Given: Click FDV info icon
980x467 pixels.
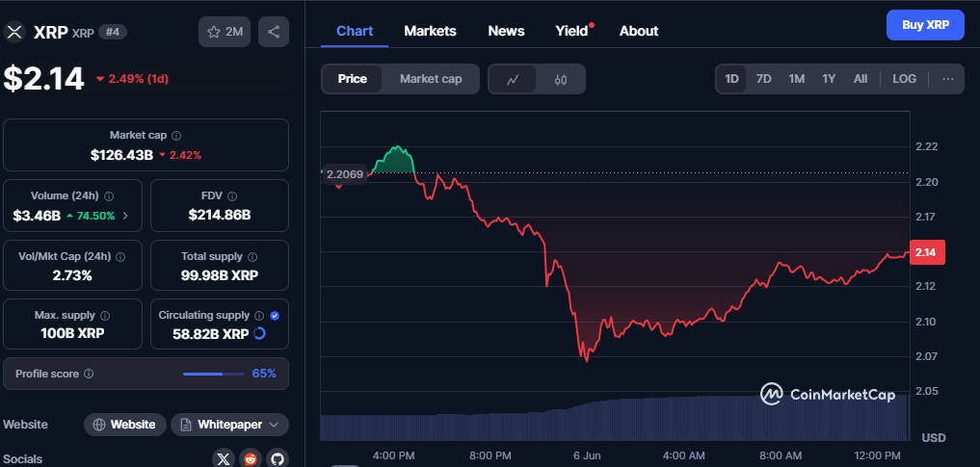Looking at the screenshot, I should [x=232, y=196].
